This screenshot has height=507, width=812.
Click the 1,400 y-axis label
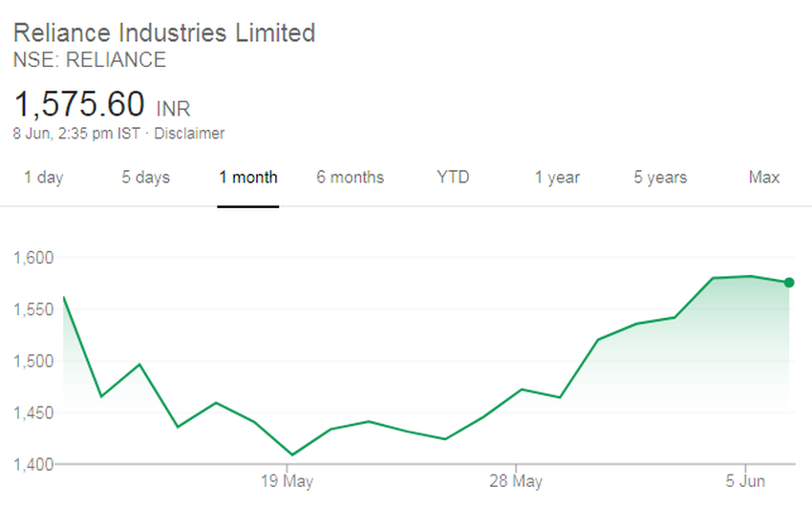(33, 465)
